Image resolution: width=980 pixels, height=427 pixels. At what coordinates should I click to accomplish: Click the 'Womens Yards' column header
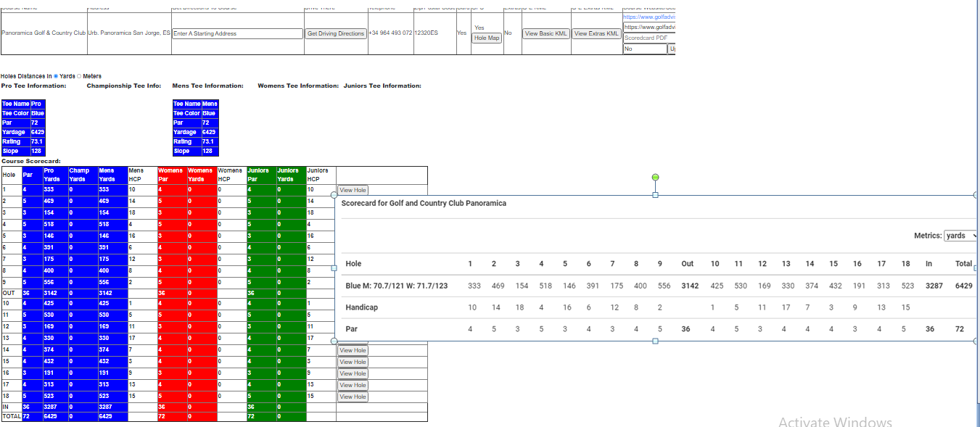point(202,175)
